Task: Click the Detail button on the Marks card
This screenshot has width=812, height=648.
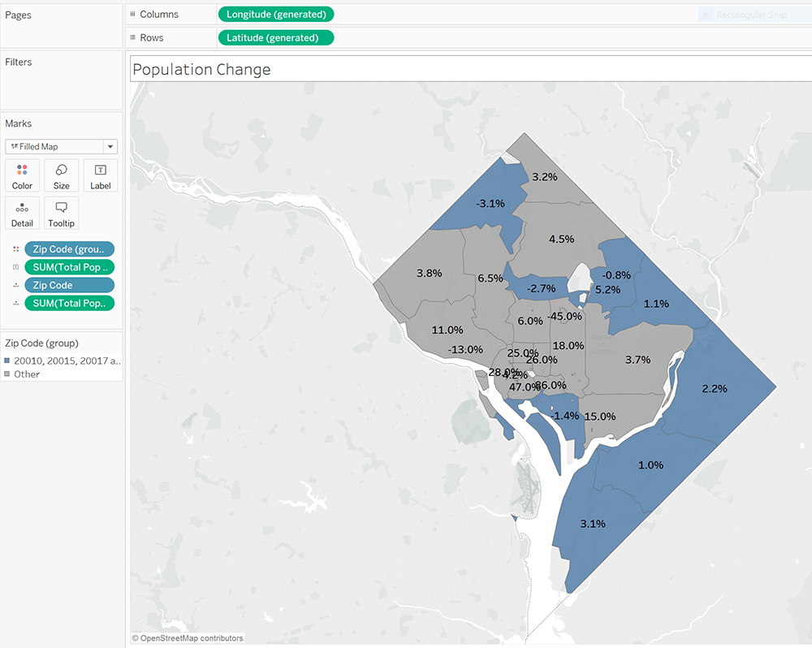Action: [x=22, y=213]
